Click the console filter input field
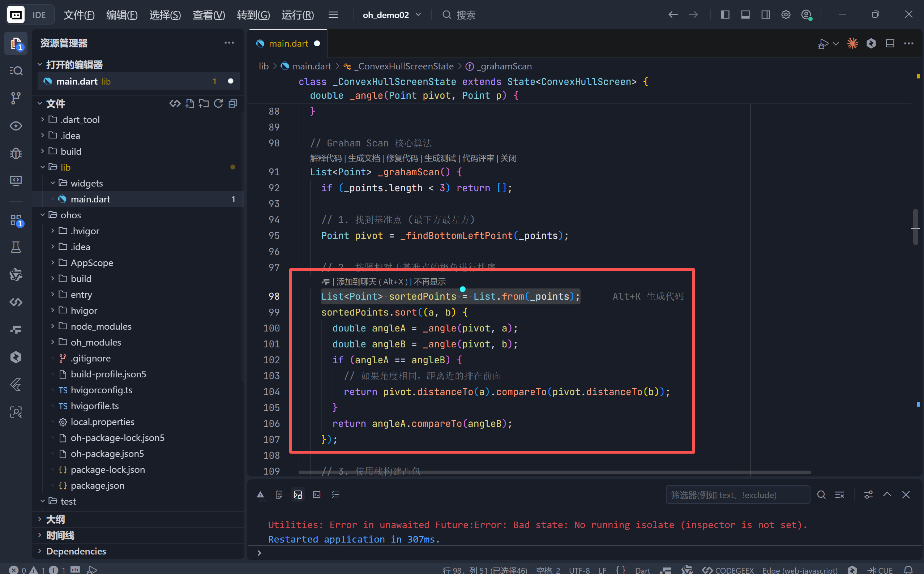 point(737,494)
